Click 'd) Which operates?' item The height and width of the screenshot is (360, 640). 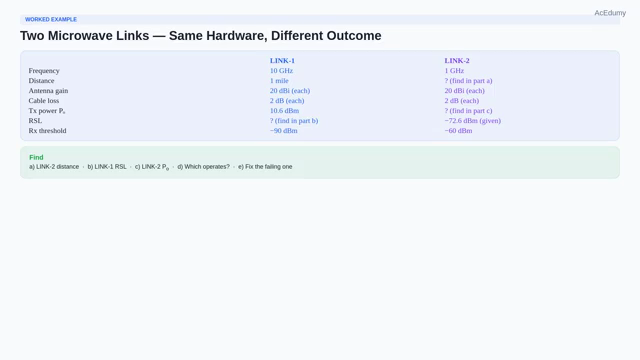tap(204, 167)
